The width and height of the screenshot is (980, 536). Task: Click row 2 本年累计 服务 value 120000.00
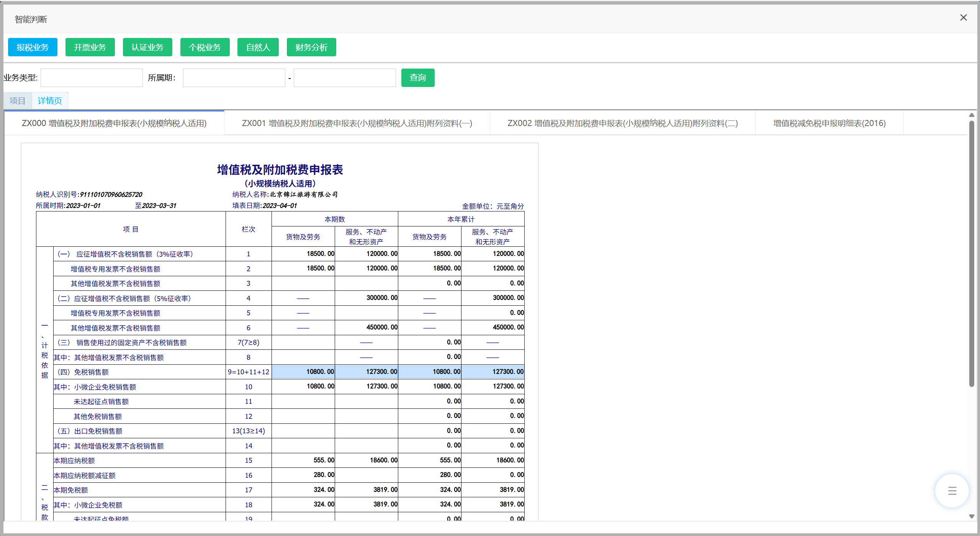(x=508, y=268)
